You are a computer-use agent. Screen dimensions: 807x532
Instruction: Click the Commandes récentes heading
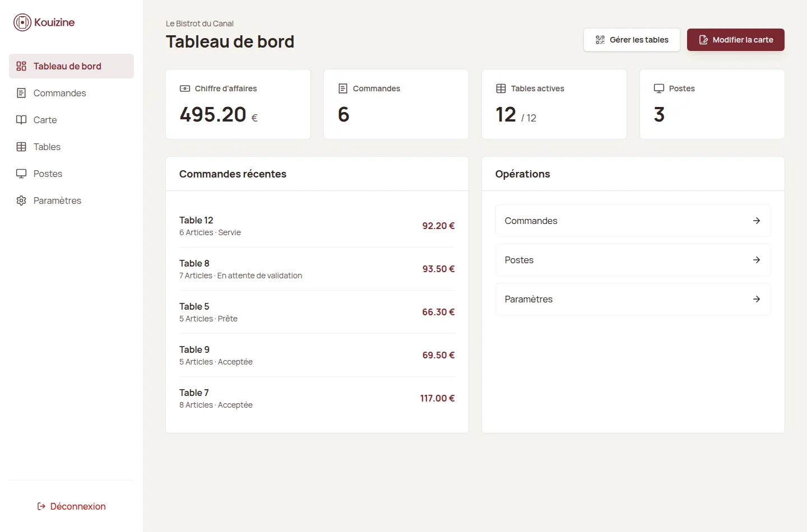click(233, 174)
